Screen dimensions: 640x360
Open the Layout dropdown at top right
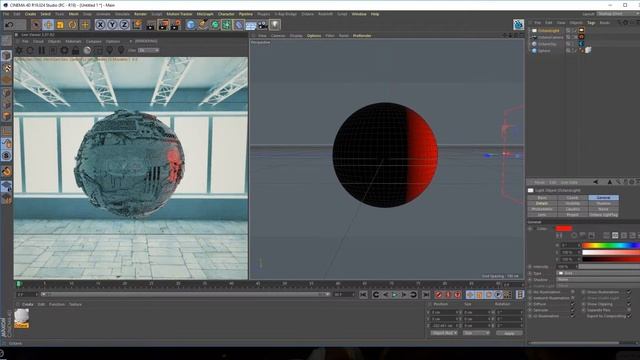(x=618, y=14)
